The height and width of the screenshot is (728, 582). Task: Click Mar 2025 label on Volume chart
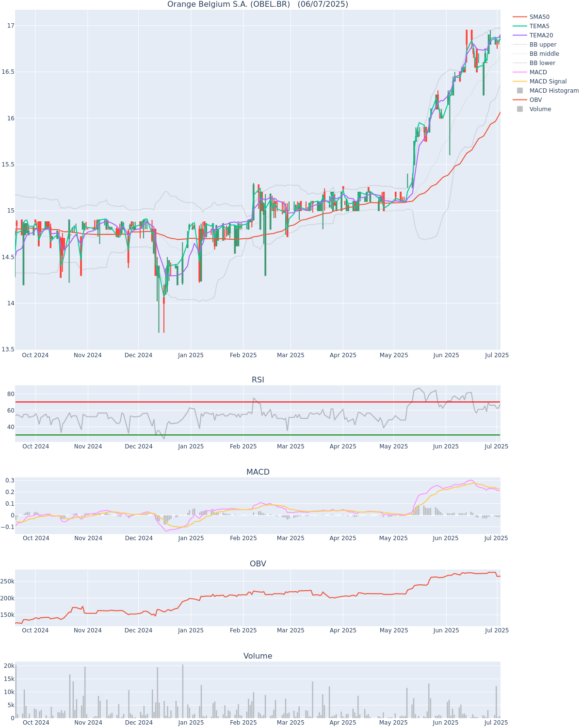pyautogui.click(x=291, y=723)
